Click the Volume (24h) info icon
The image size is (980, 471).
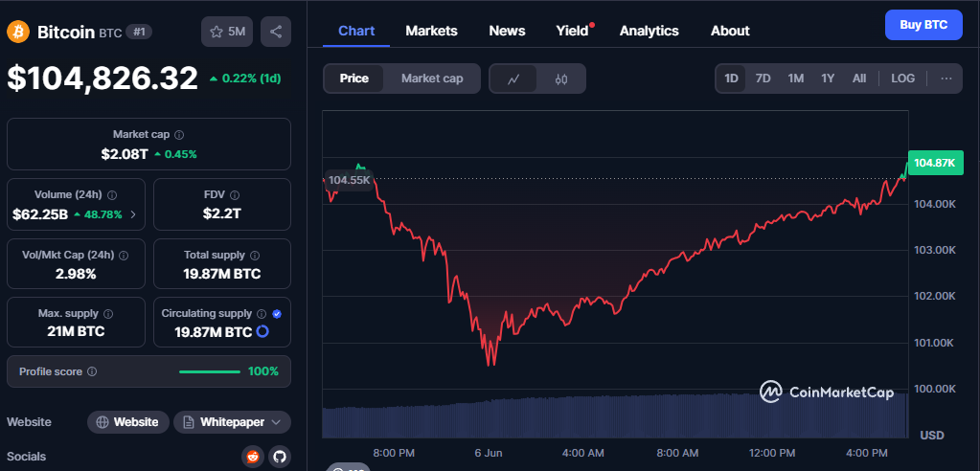pos(112,195)
